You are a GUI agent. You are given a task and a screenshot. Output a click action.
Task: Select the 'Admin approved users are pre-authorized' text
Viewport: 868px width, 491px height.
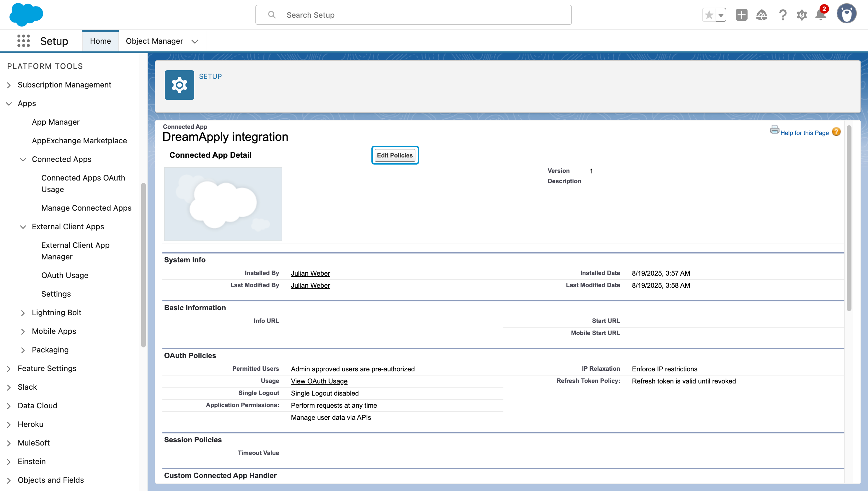pos(353,369)
